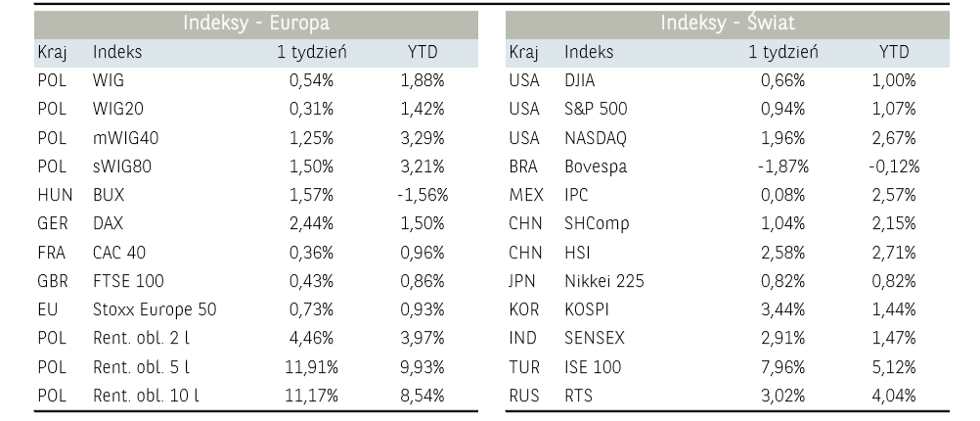Select ISE 100 weekly value 7,96%

click(783, 367)
